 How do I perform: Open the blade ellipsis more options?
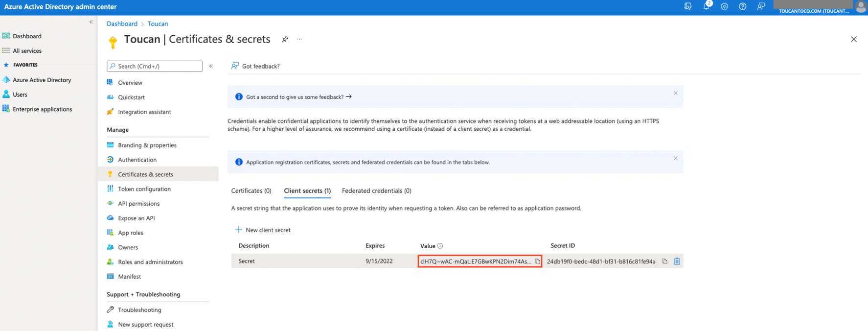click(300, 39)
